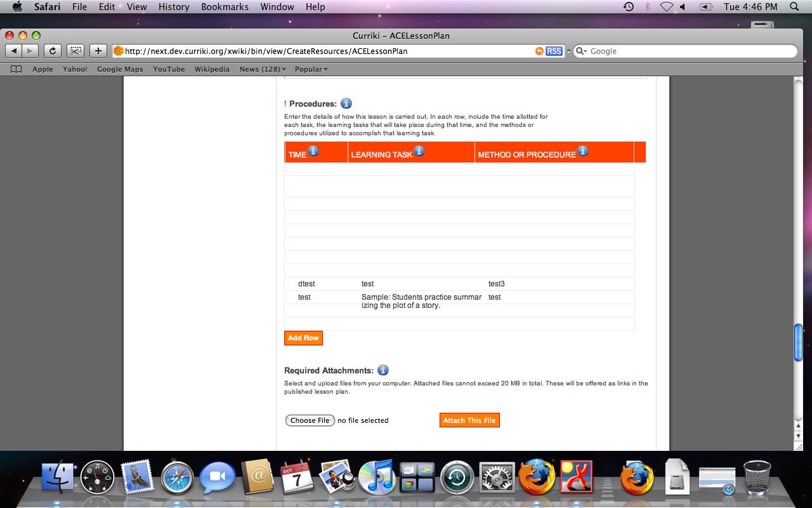Image resolution: width=812 pixels, height=508 pixels.
Task: Click the Google search field
Action: pyautogui.click(x=685, y=51)
